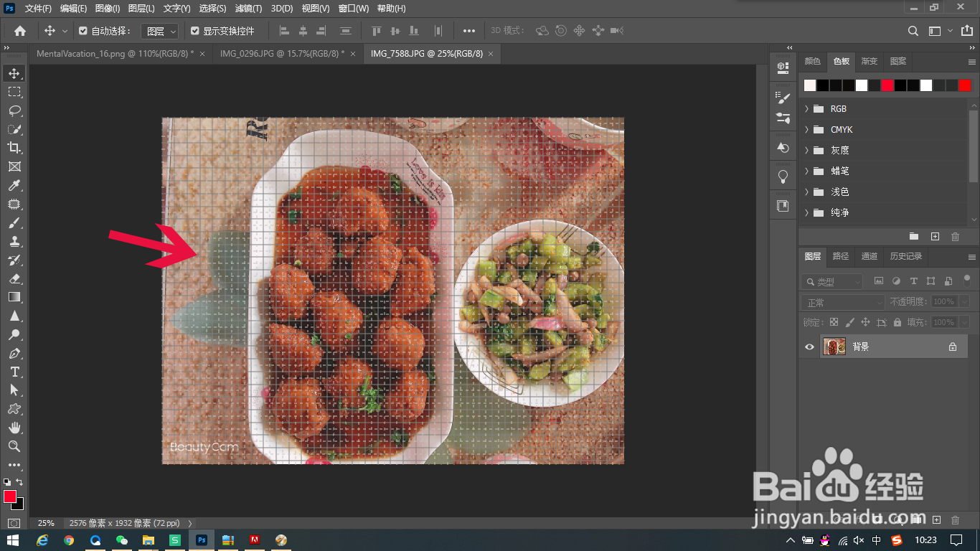
Task: Select the Horizontal Type tool
Action: pos(14,372)
